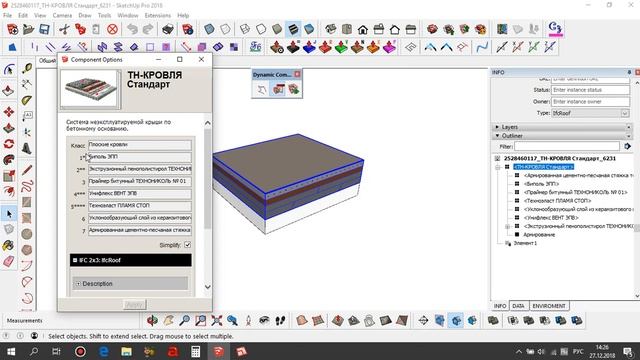Open the Extensions menu
This screenshot has height=360, width=640.
[158, 15]
